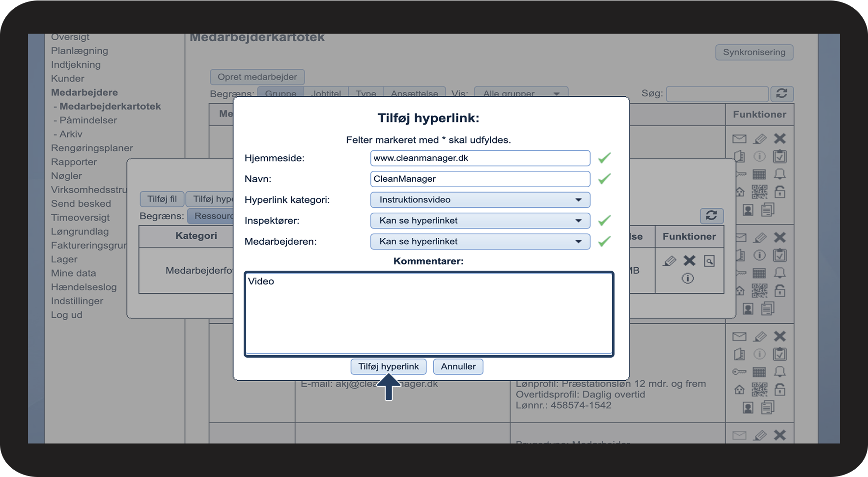Open the Hyperlink kategori dropdown
Screen dimensions: 868x477
point(480,200)
